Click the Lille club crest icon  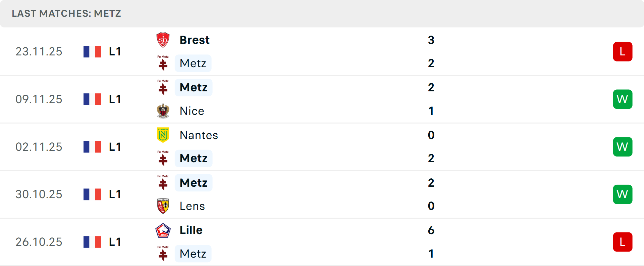click(x=163, y=230)
